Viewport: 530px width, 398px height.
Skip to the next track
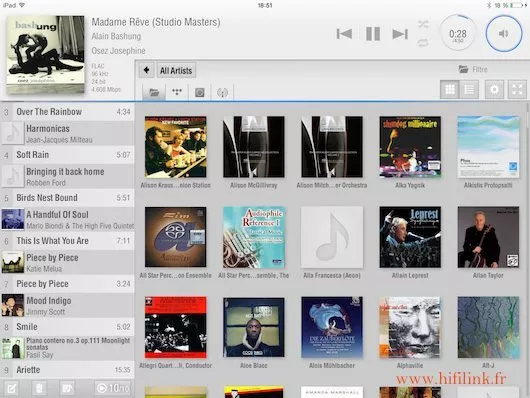pos(400,34)
